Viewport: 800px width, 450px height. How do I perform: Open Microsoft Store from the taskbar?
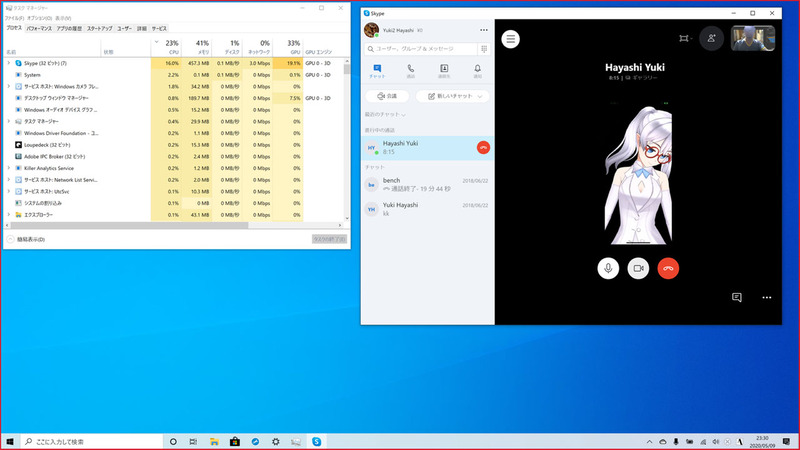(x=235, y=441)
